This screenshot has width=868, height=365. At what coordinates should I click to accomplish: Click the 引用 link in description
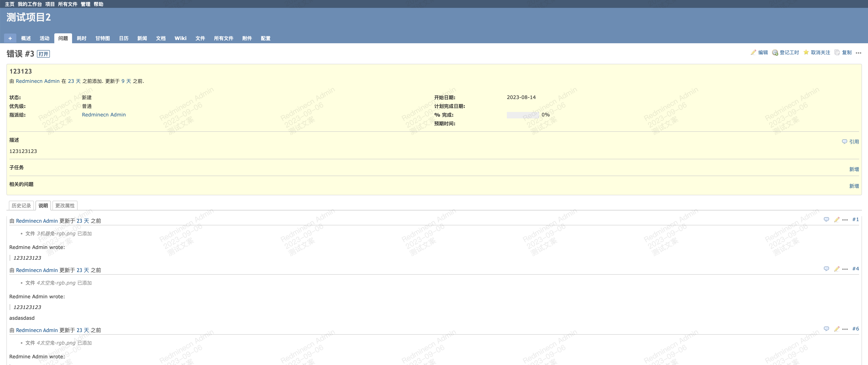(x=854, y=142)
